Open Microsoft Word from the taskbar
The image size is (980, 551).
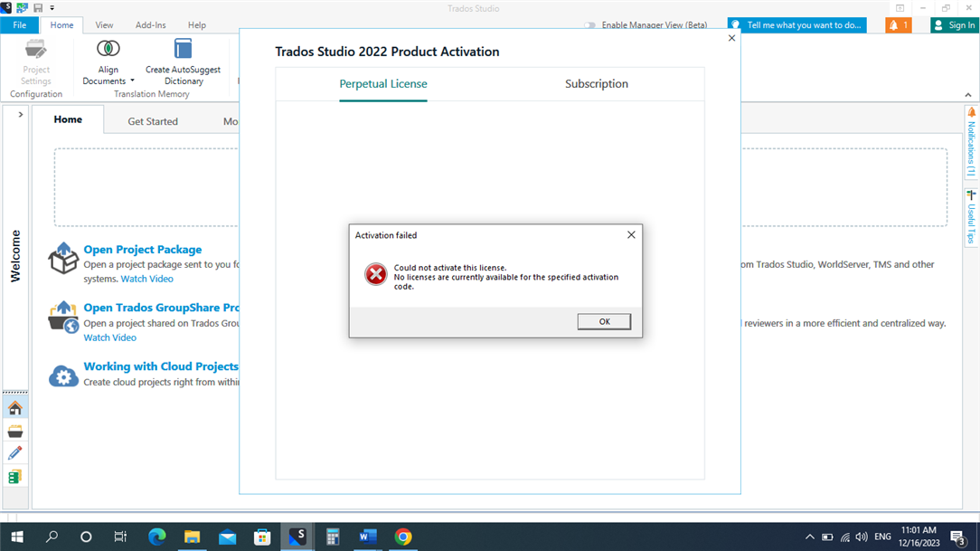367,537
